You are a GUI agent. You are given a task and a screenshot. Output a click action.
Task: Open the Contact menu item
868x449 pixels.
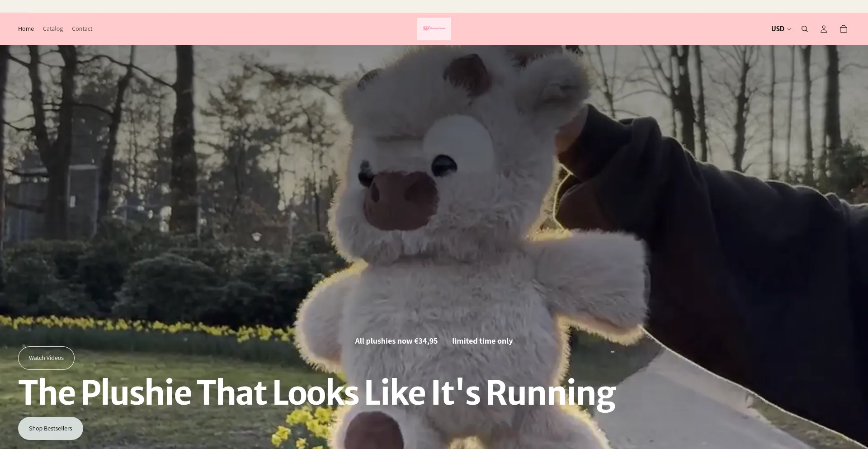tap(82, 29)
